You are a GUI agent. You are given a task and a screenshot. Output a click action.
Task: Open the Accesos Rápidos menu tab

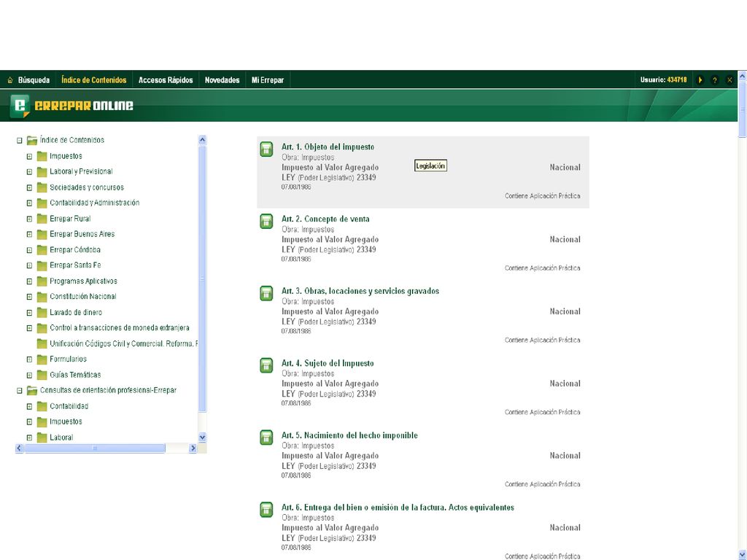[x=166, y=80]
